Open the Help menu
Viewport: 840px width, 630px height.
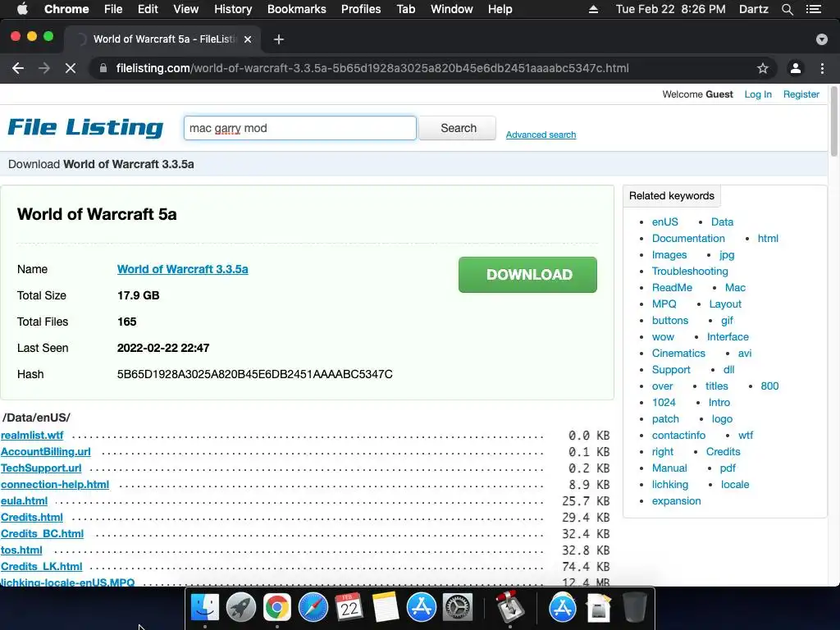pos(500,9)
